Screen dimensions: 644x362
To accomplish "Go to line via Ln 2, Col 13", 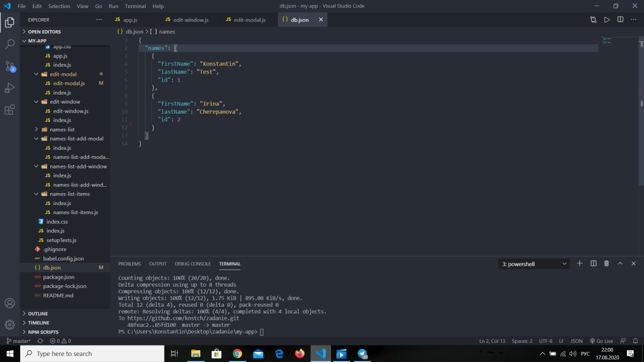I will tap(492, 341).
